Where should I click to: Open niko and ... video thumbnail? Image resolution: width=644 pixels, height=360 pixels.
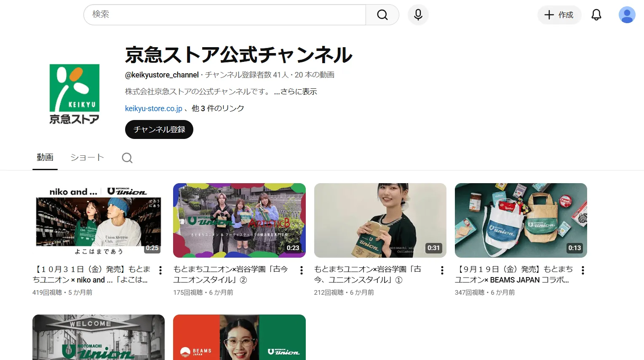click(x=99, y=220)
